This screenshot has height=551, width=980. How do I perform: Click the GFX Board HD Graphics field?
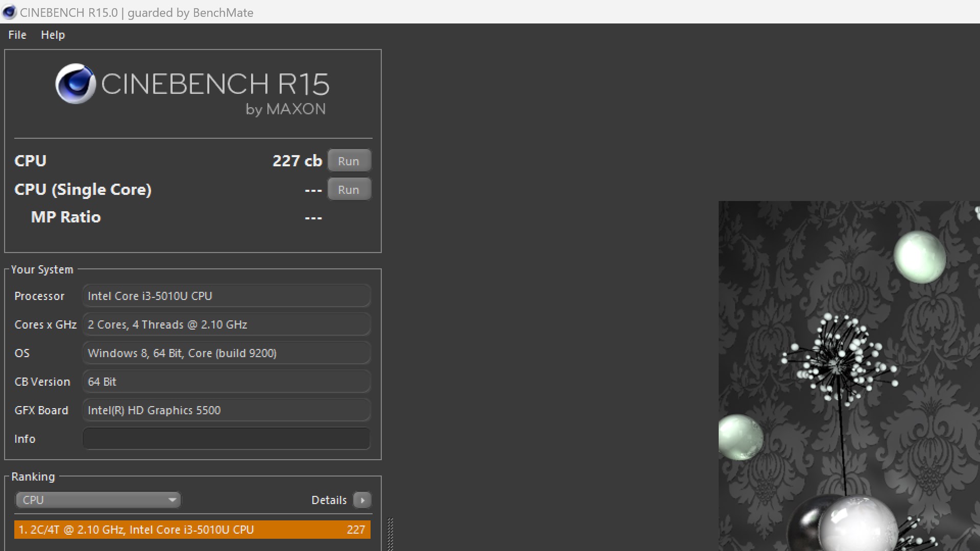[226, 410]
